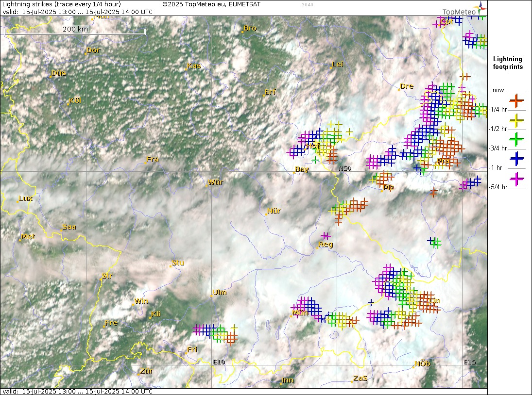Click the Dor city label
Viewport: 532px width, 395px height.
click(x=93, y=50)
